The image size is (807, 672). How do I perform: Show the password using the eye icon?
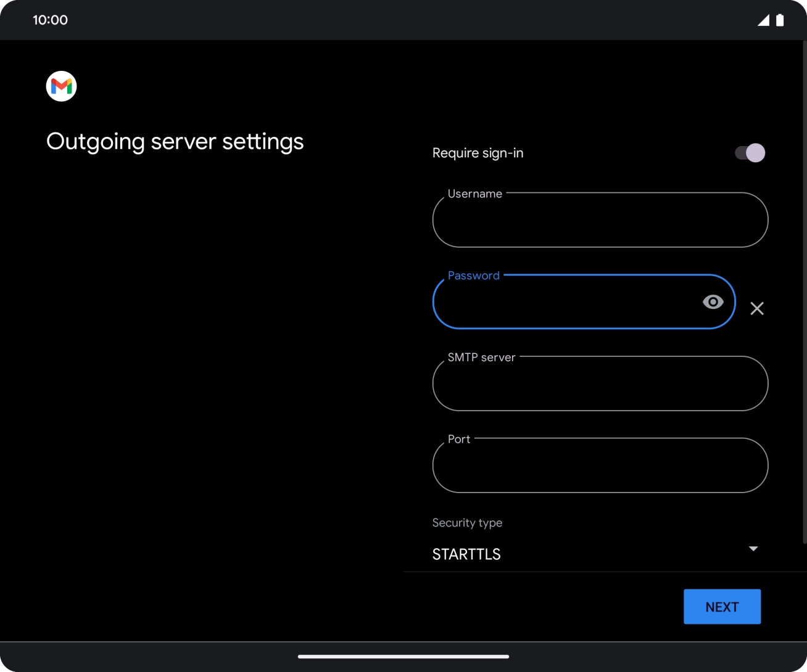click(713, 301)
